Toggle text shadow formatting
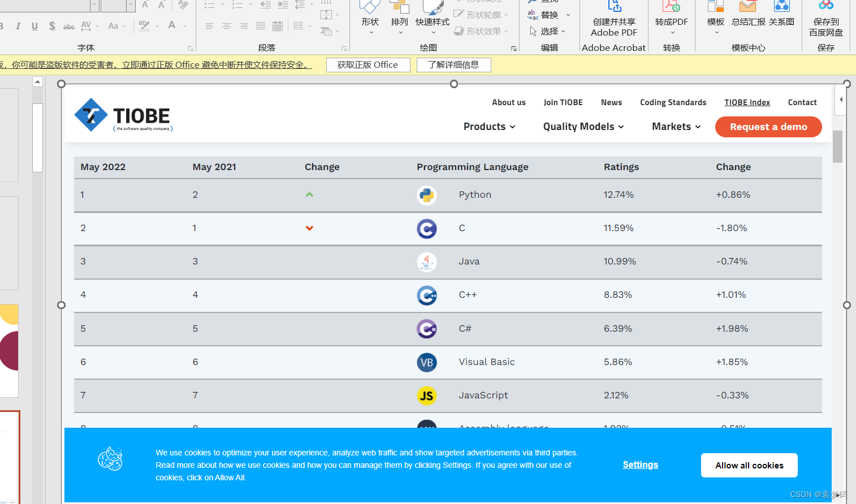 52,26
